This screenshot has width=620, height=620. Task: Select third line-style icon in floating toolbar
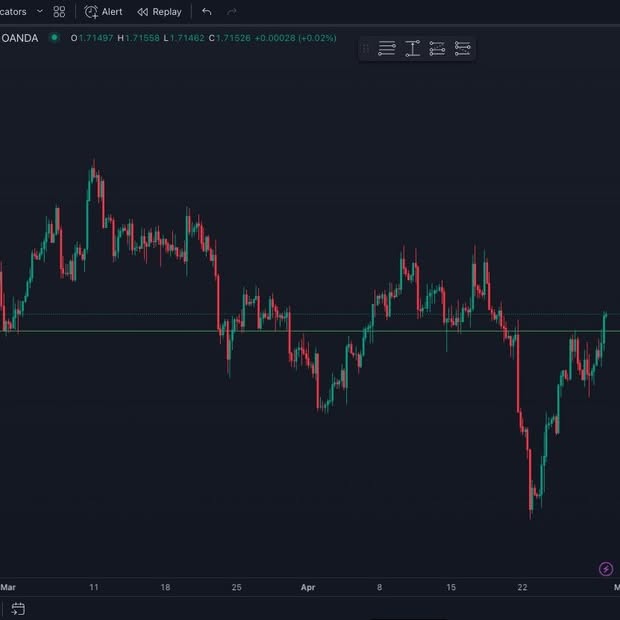(437, 48)
